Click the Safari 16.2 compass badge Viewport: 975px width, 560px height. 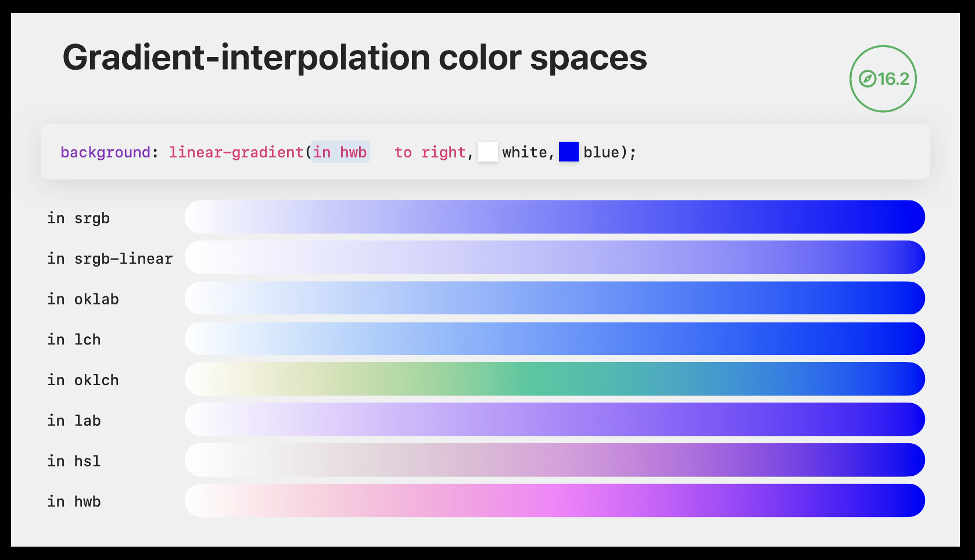pyautogui.click(x=883, y=79)
